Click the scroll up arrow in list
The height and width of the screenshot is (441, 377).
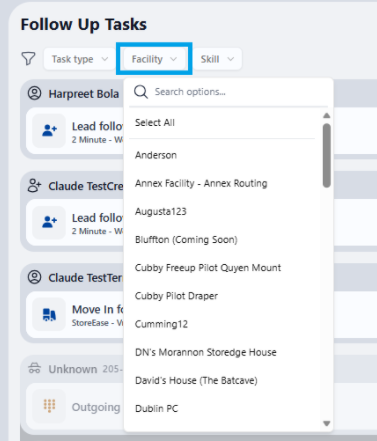327,115
